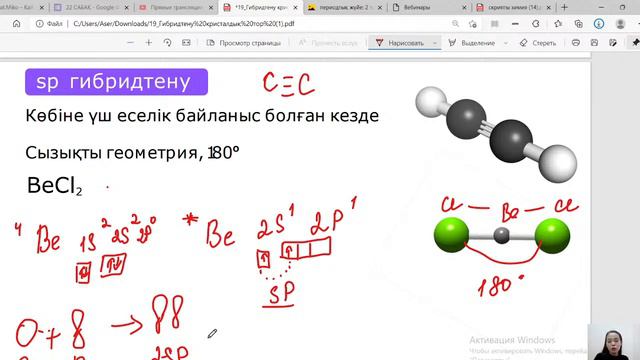This screenshot has width=640, height=360.
Task: Save the PDF document
Action: point(594,43)
